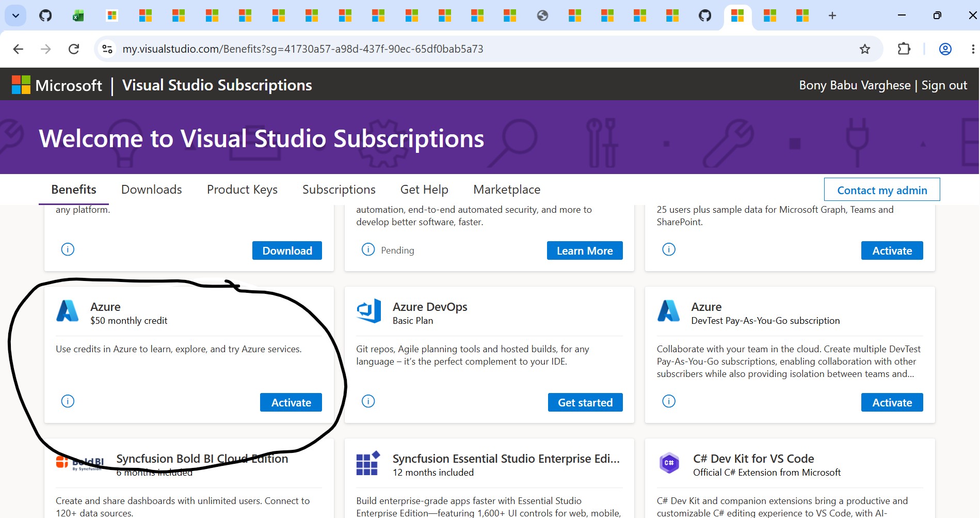Bookmark this page with the star icon
The width and height of the screenshot is (980, 518).
[x=865, y=49]
